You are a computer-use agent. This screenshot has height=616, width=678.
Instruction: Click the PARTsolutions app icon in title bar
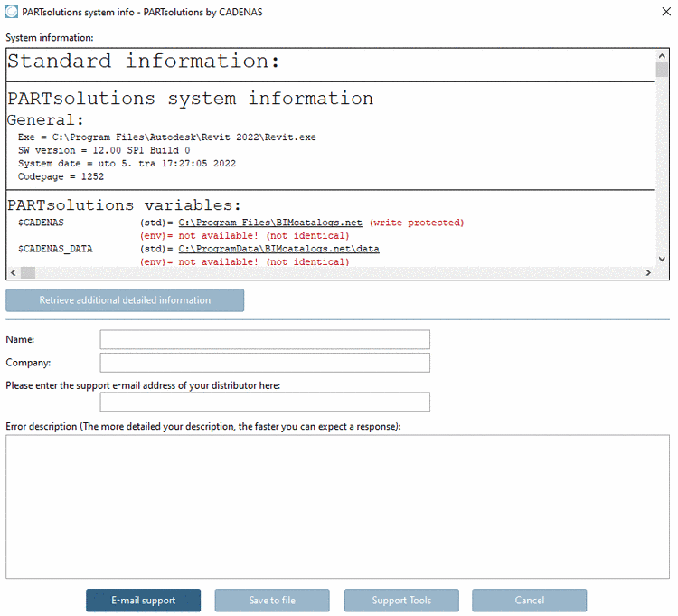coord(11,12)
